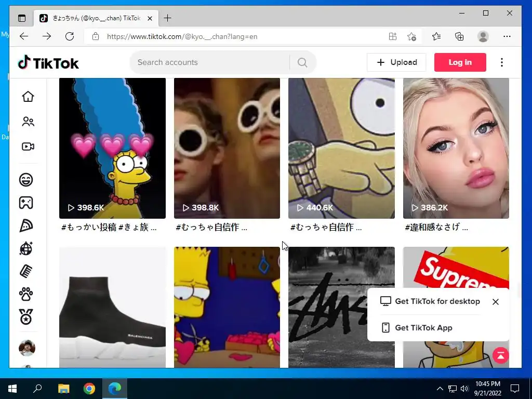Viewport: 532px width, 399px height.
Task: Open the Edge profile avatar
Action: (x=483, y=36)
